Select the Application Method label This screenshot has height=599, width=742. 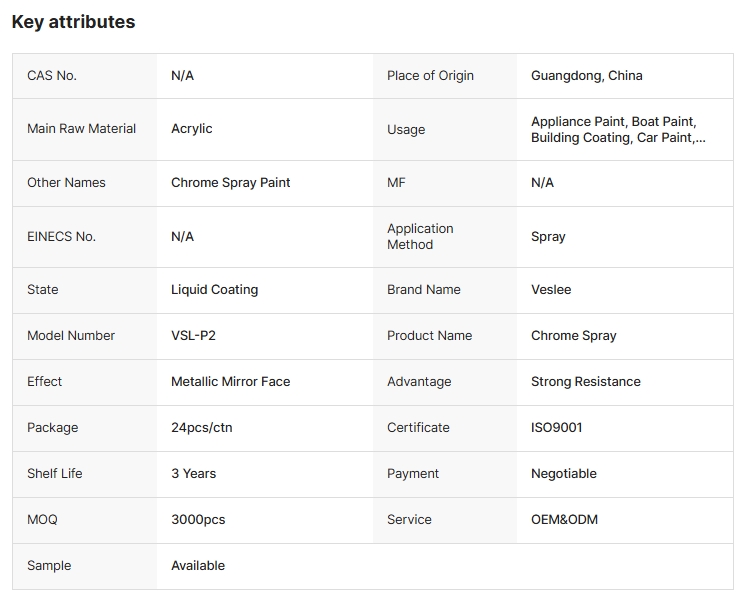pos(420,237)
